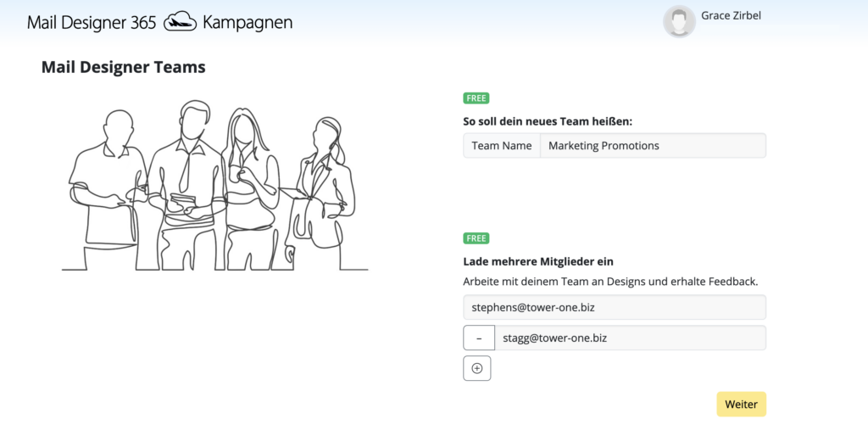This screenshot has height=447, width=868.
Task: Click the stagg@tower-one.biz email field
Action: pyautogui.click(x=630, y=338)
